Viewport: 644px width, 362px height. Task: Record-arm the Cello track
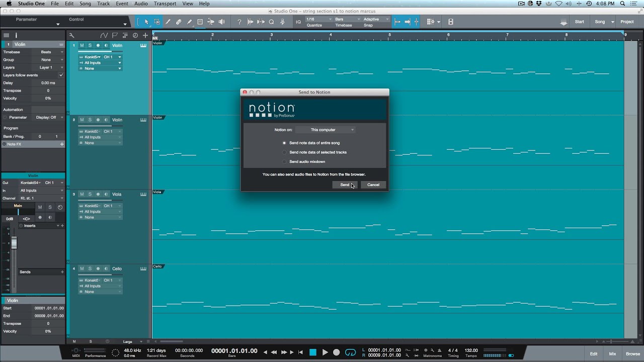point(98,268)
